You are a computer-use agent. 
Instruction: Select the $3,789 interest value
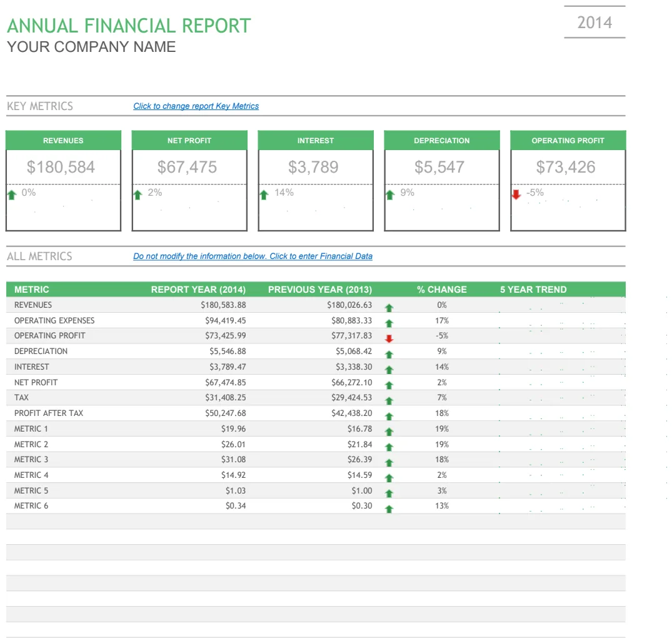tap(313, 167)
